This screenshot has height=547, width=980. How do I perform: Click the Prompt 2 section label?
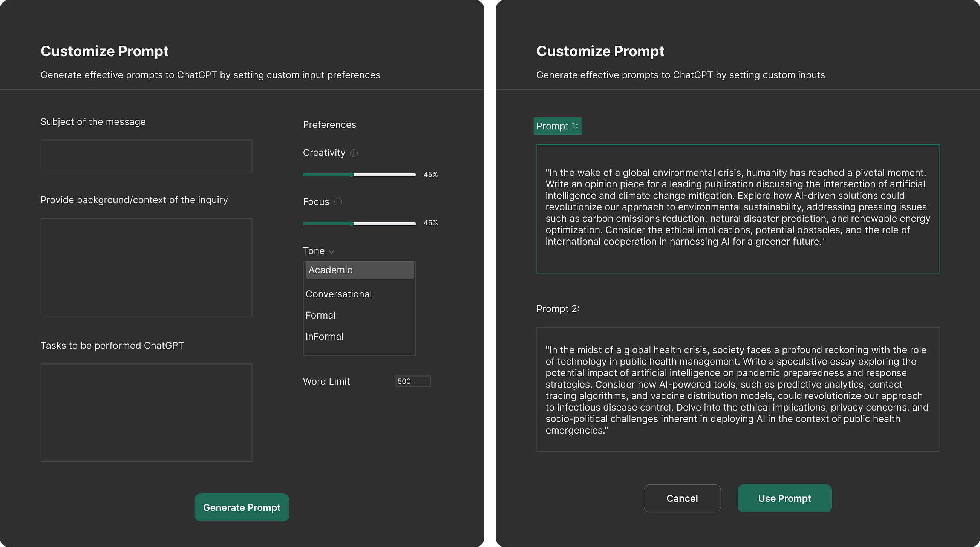pos(558,309)
